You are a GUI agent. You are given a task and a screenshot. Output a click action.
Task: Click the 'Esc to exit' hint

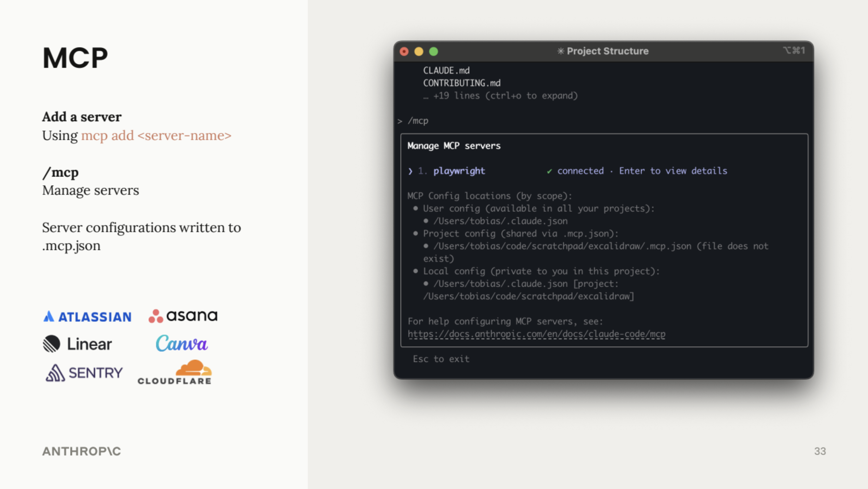click(441, 359)
